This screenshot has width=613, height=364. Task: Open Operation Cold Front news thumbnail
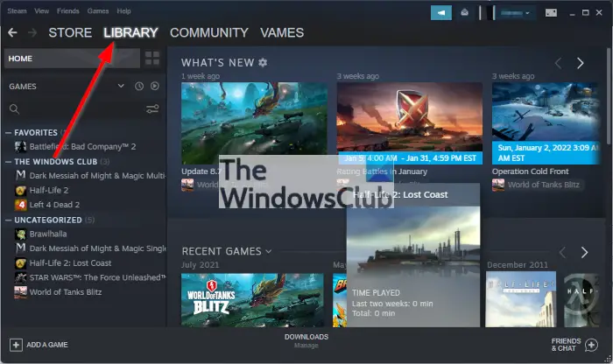point(546,123)
